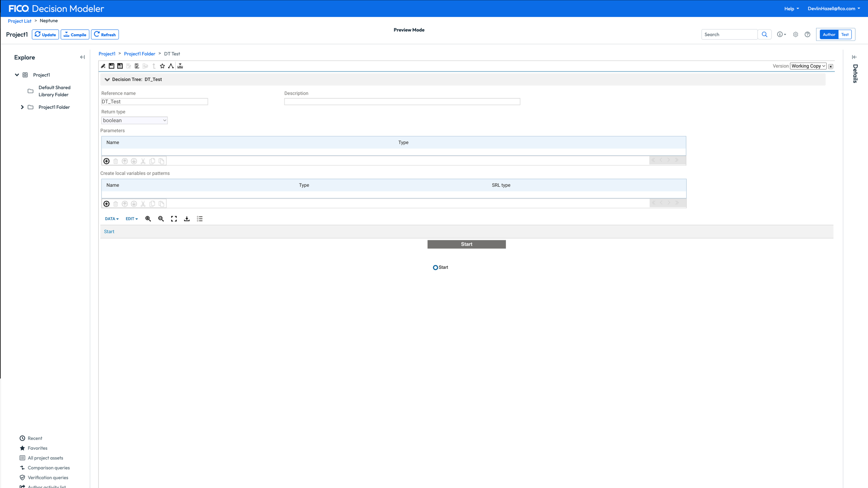The width and height of the screenshot is (868, 488).
Task: Open the Version Working Copy dropdown
Action: 808,66
